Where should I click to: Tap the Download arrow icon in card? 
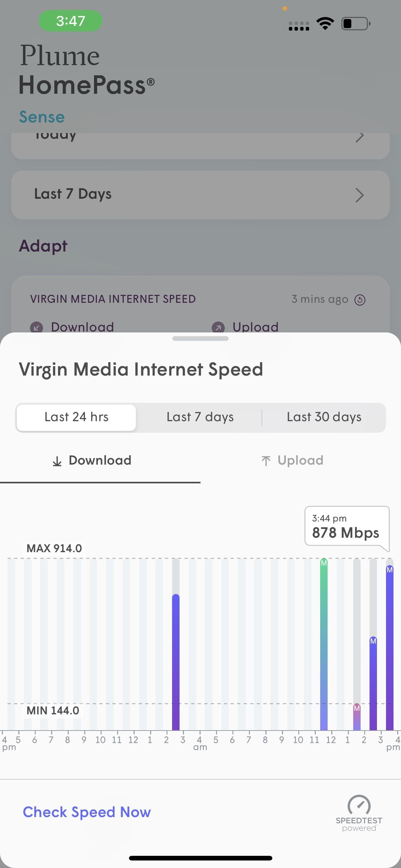(36, 327)
